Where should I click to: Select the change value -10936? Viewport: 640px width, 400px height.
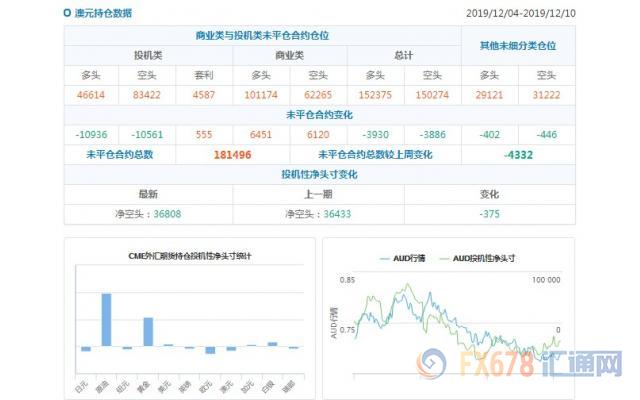coord(91,135)
